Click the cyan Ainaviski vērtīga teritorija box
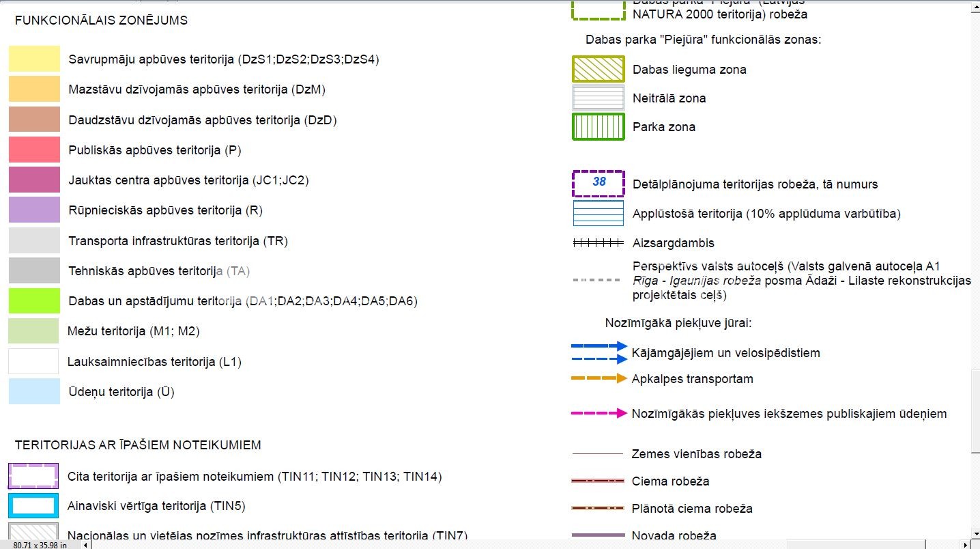 (x=33, y=506)
